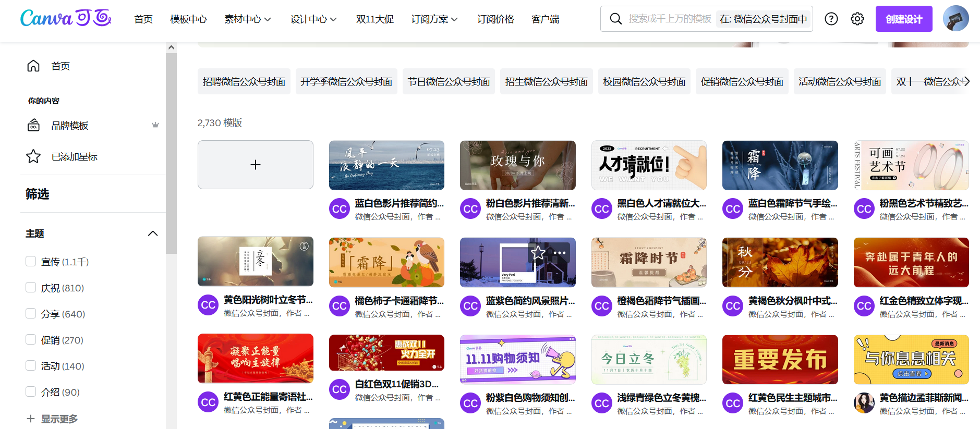Select 活动微信公众号封面 category chip

click(840, 81)
